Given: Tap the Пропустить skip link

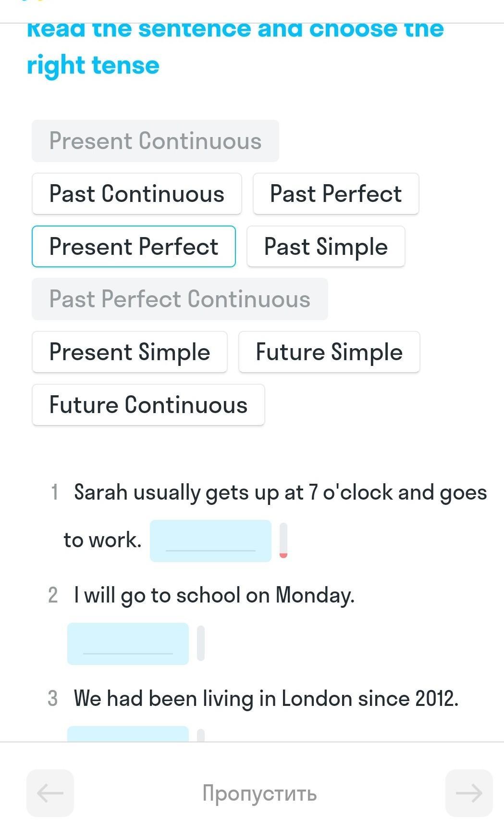Looking at the screenshot, I should click(x=259, y=793).
